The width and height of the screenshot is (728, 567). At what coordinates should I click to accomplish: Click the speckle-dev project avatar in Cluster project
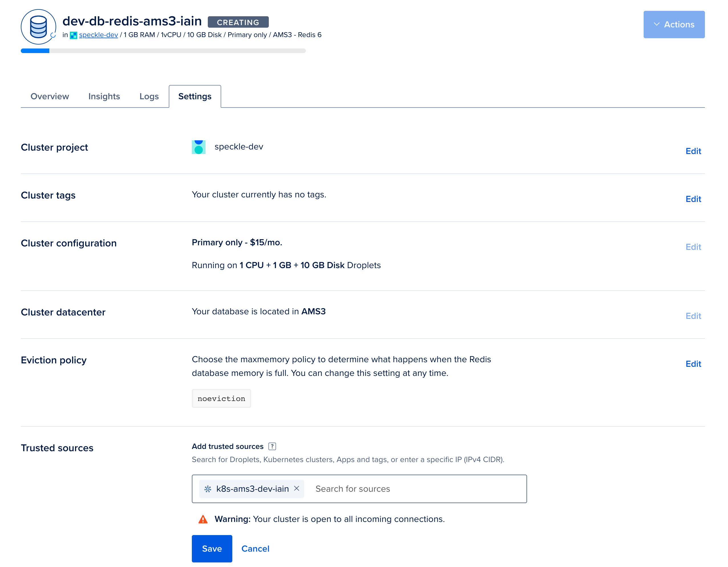pyautogui.click(x=199, y=147)
